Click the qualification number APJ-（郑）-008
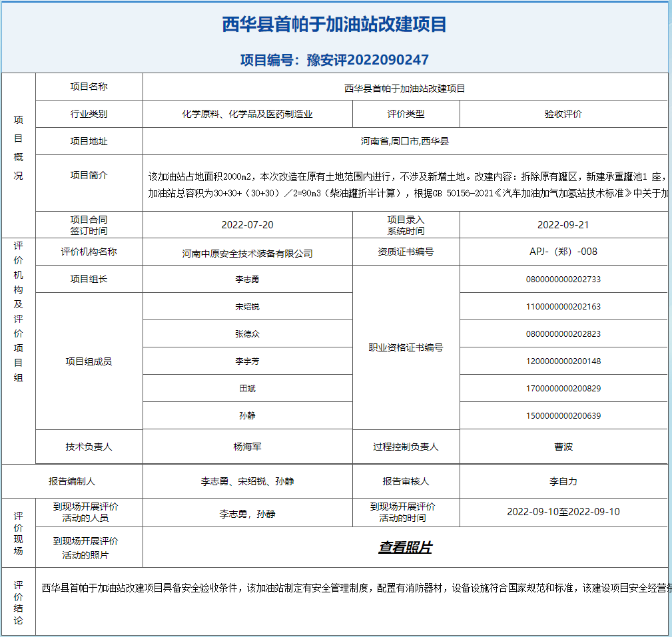This screenshot has height=637, width=672. pos(563,252)
